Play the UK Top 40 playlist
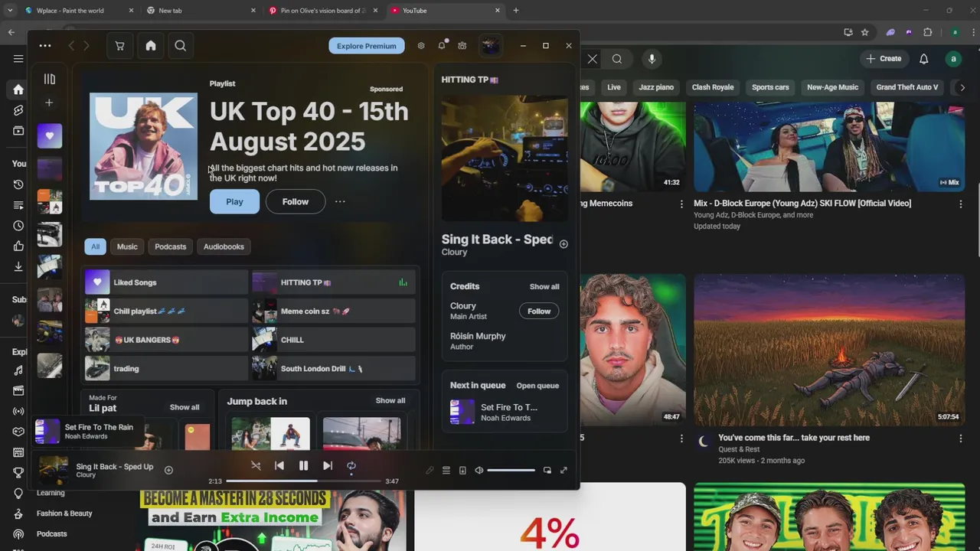The height and width of the screenshot is (551, 980). (x=234, y=201)
